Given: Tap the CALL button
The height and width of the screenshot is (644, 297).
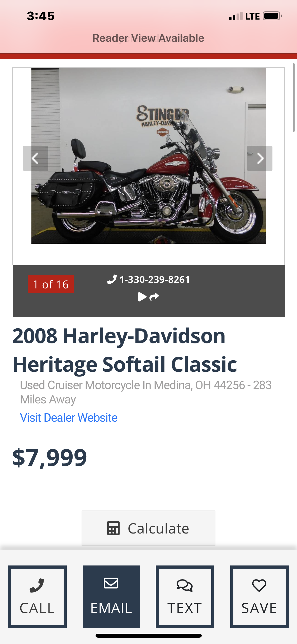Looking at the screenshot, I should pyautogui.click(x=37, y=597).
